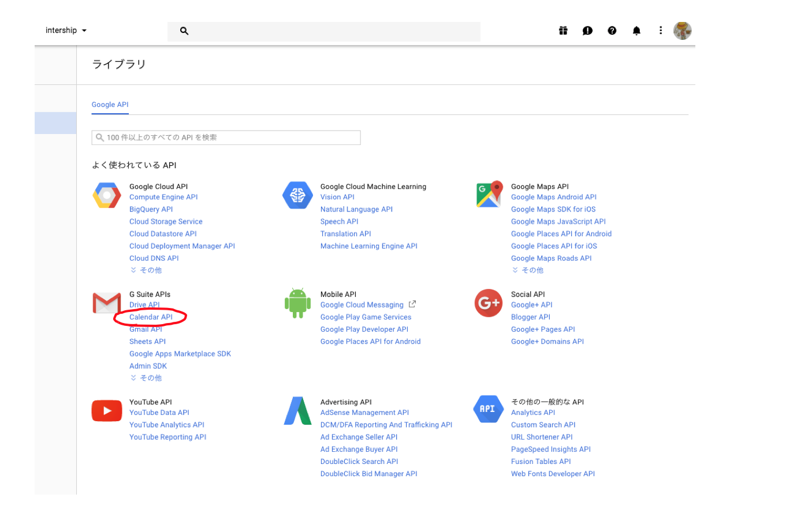Open Vision API link

[x=337, y=197]
